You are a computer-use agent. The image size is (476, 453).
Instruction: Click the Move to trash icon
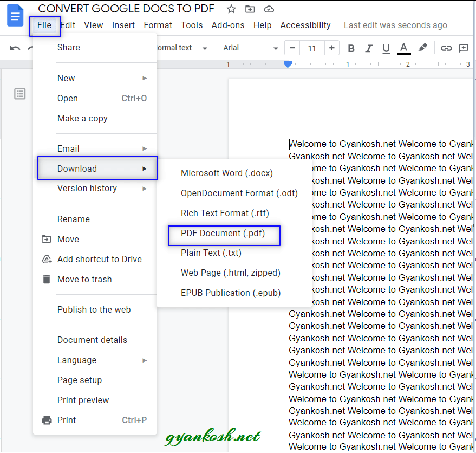(47, 279)
